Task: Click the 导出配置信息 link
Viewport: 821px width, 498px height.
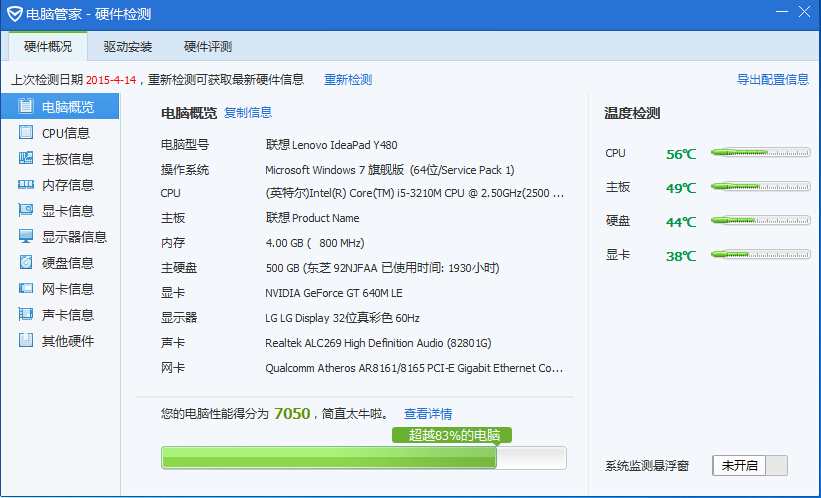Action: (x=773, y=80)
